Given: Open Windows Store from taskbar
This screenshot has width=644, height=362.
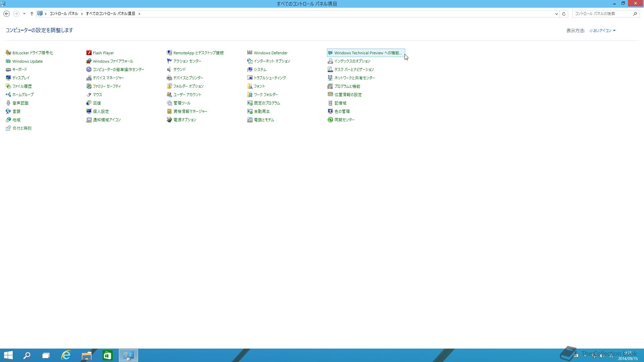Looking at the screenshot, I should [107, 355].
